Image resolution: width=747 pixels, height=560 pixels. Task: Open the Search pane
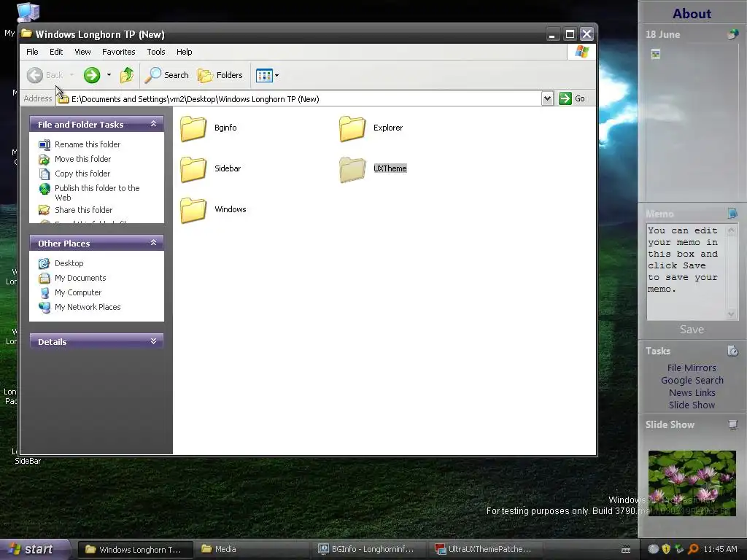(x=167, y=75)
